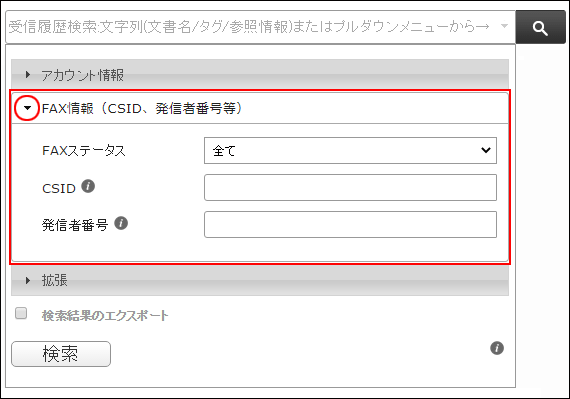Click the 検索結果のエクスポート label text
This screenshot has width=570, height=399.
click(105, 315)
